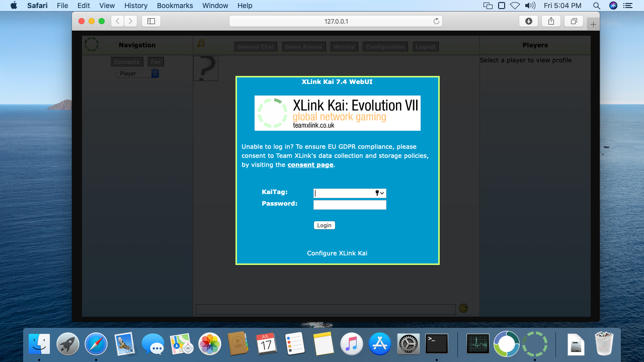Open the XLink Kai app in Dock
This screenshot has width=644, height=362.
click(534, 344)
